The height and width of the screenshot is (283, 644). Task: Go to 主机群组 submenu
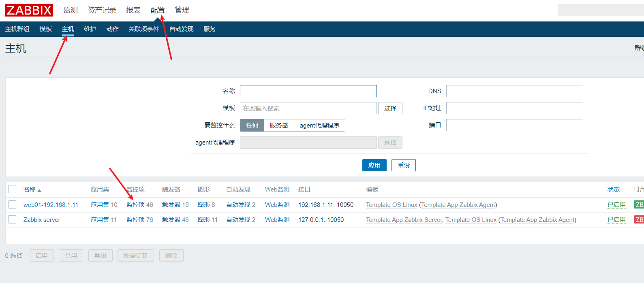(17, 29)
